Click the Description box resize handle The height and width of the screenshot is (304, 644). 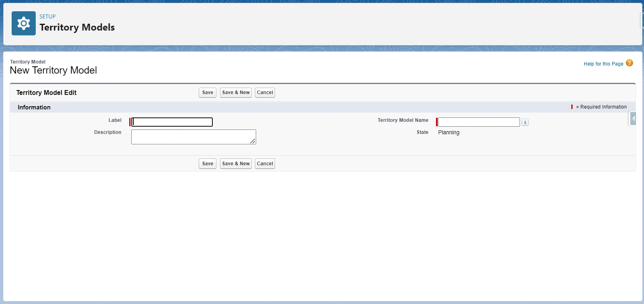(x=253, y=141)
